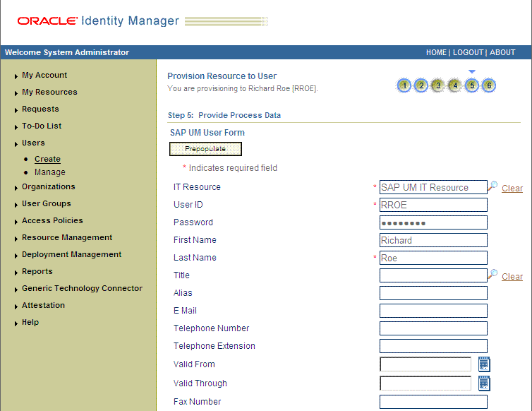
Task: Jump to wizard step 6 circle
Action: coord(489,85)
